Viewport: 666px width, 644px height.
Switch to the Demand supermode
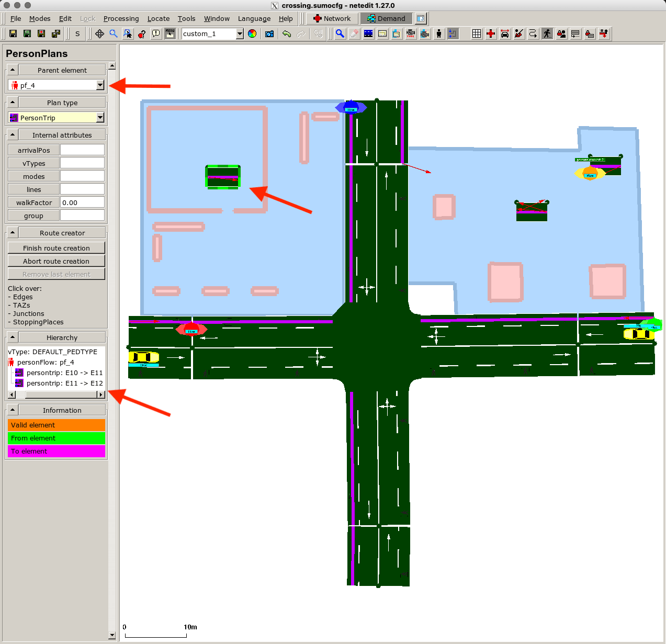click(x=386, y=18)
